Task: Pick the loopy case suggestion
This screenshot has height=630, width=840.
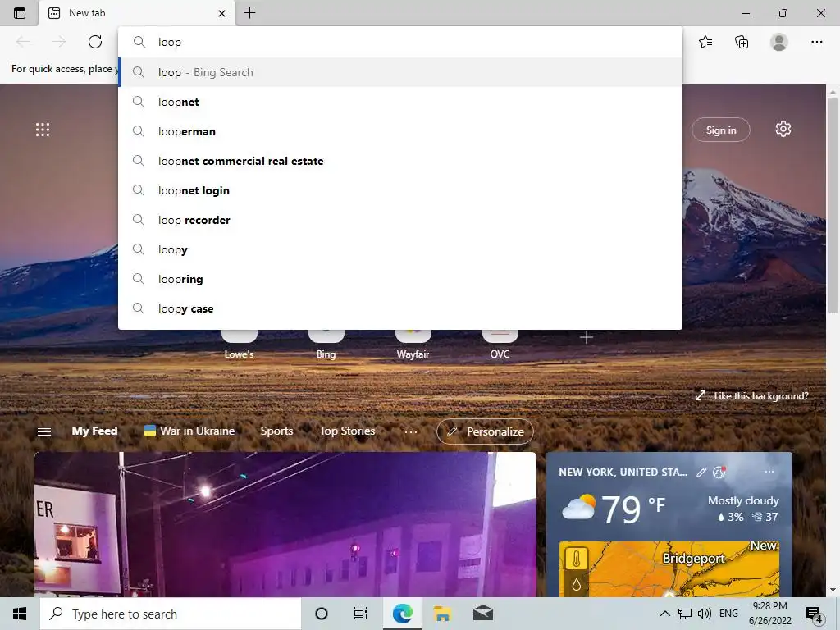Action: 400,308
